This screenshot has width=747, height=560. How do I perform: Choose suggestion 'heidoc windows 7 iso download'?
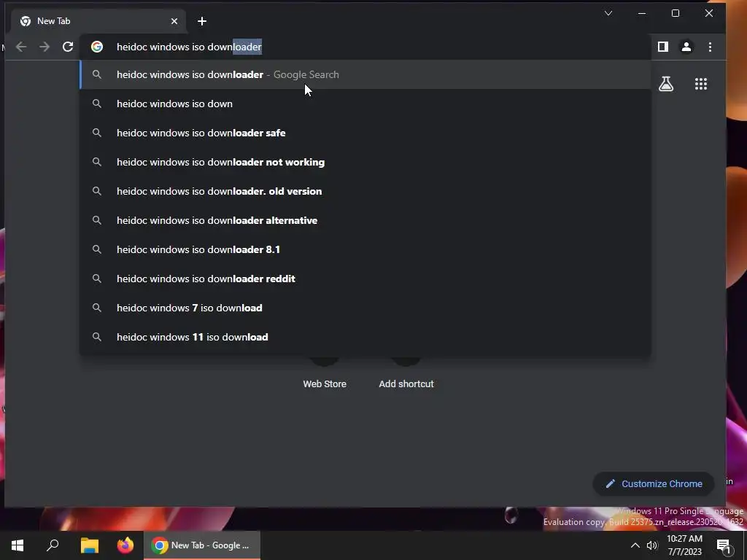pos(365,308)
